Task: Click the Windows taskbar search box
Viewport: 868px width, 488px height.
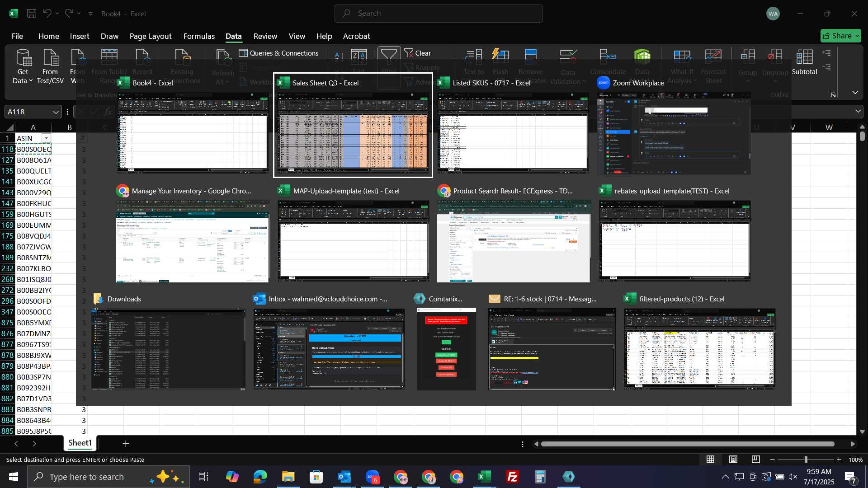Action: [x=108, y=477]
